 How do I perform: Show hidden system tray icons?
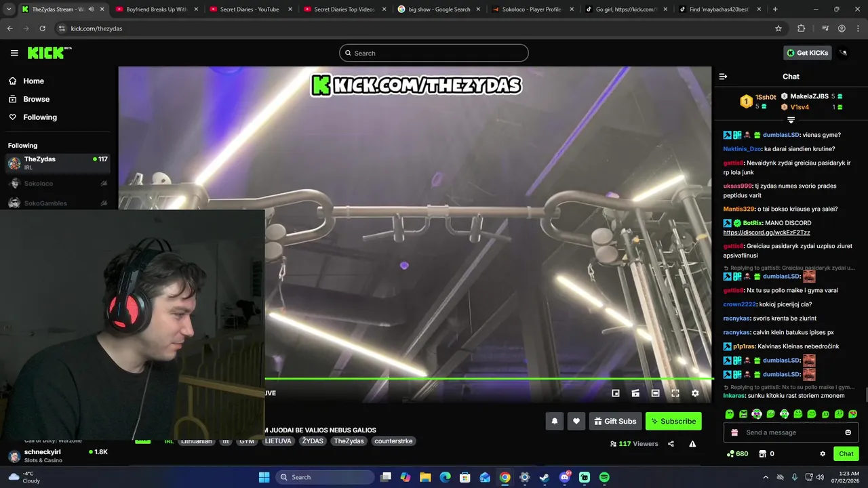coord(766,477)
